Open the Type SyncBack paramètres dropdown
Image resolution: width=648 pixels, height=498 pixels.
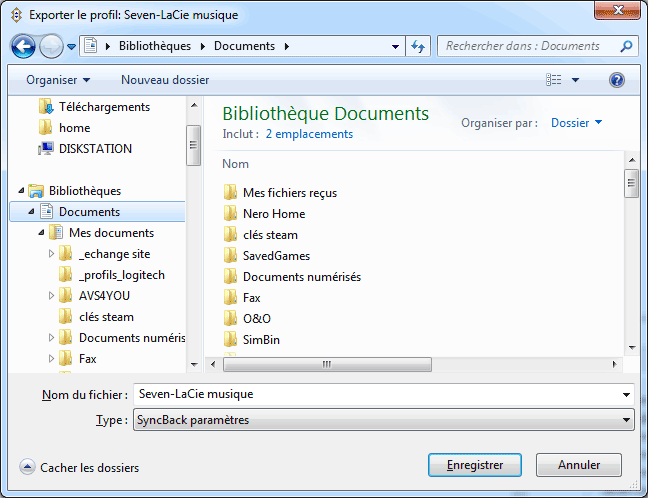click(383, 420)
